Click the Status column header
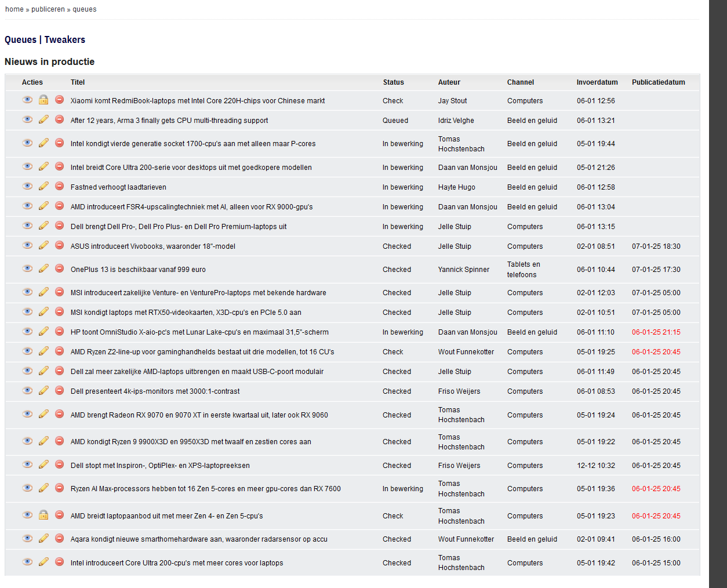Viewport: 727px width, 588px height. (394, 82)
